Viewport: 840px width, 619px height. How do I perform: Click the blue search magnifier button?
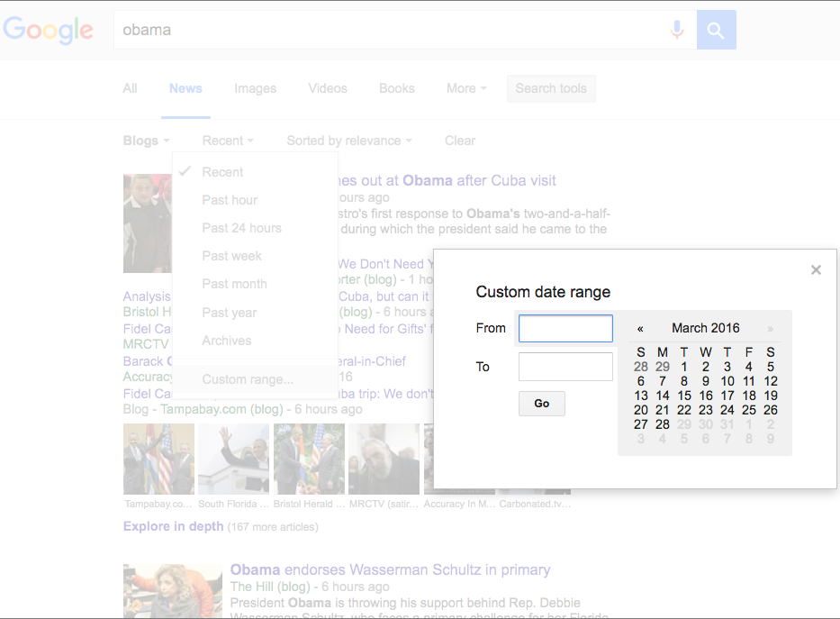click(x=717, y=30)
